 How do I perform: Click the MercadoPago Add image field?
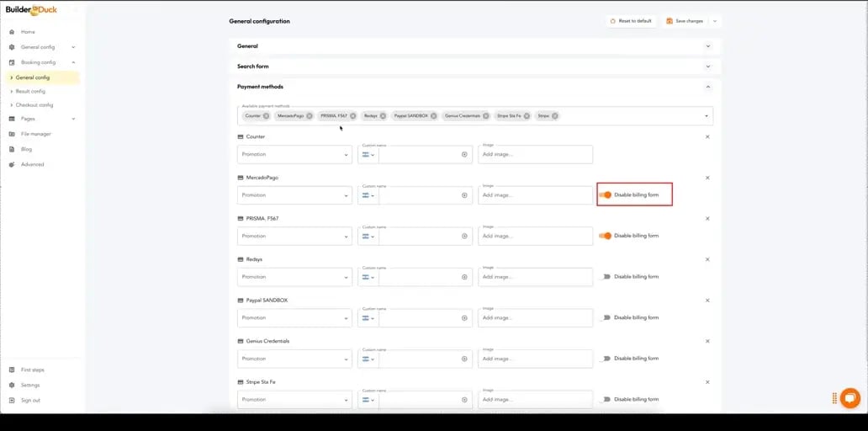[x=535, y=195]
